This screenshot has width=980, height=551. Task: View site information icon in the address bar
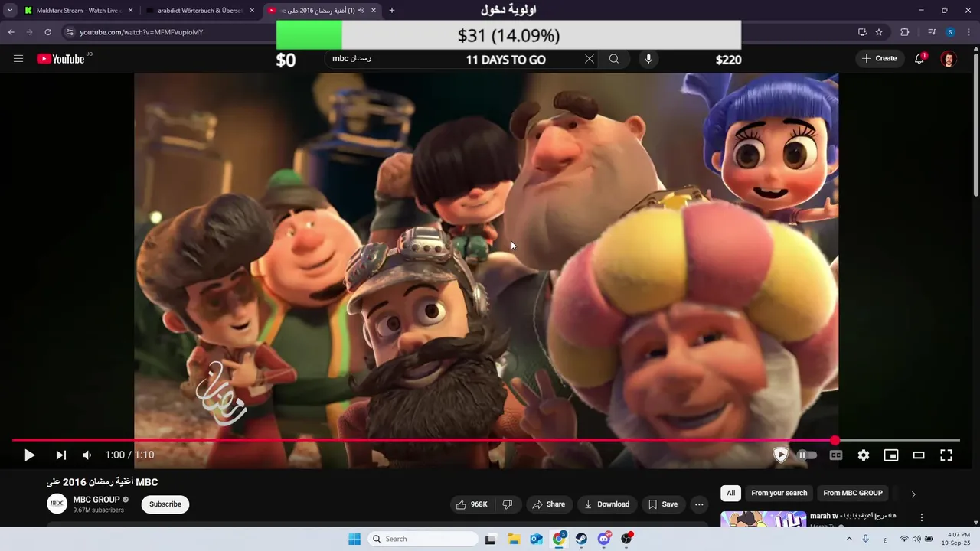(70, 32)
